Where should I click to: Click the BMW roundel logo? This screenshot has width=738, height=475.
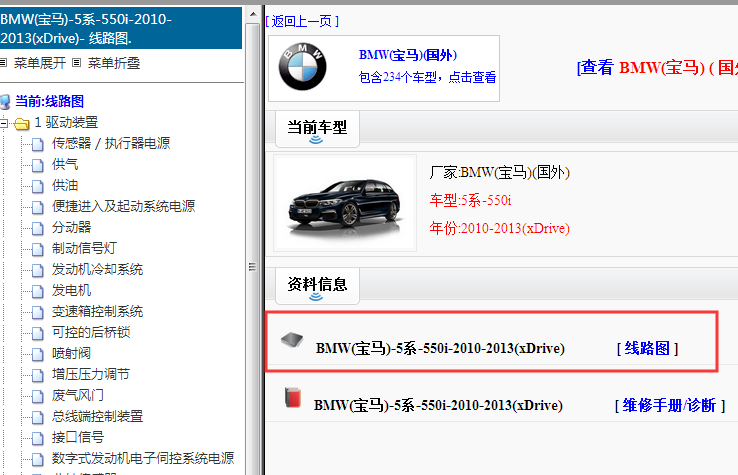[x=302, y=66]
